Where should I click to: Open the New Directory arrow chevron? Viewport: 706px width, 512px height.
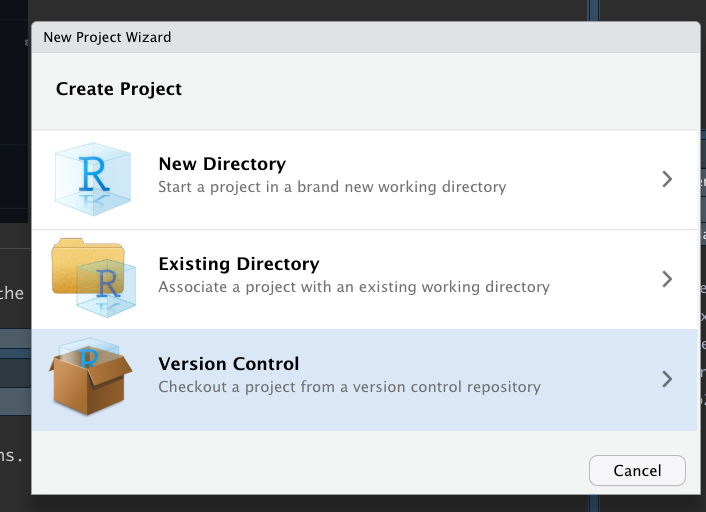pyautogui.click(x=667, y=179)
